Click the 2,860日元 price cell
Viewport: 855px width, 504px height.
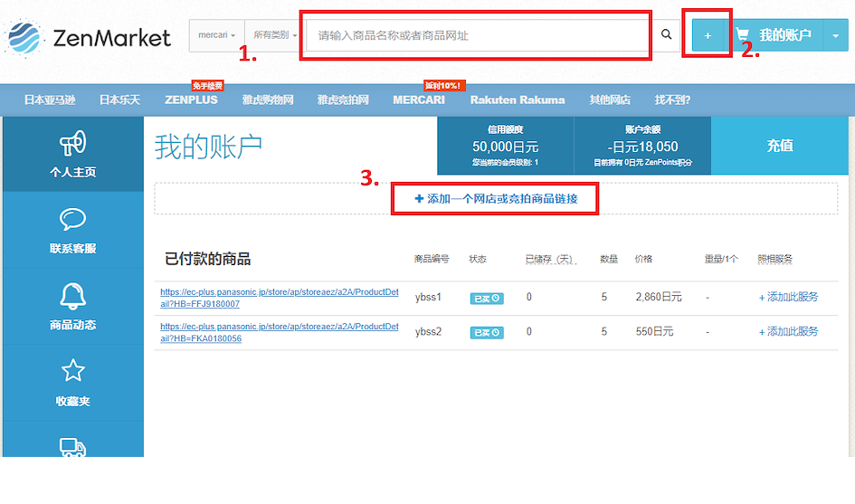click(659, 297)
